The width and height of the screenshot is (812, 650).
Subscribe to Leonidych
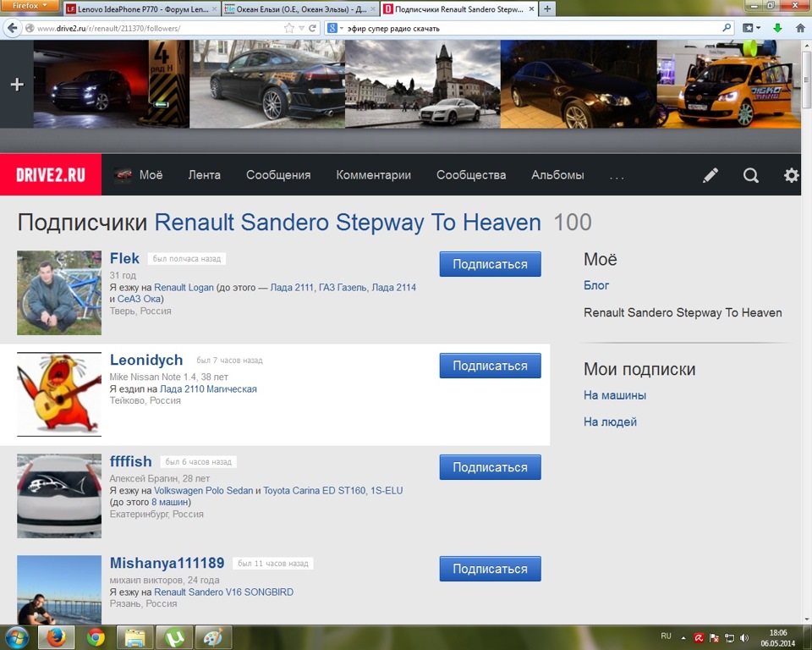[490, 366]
